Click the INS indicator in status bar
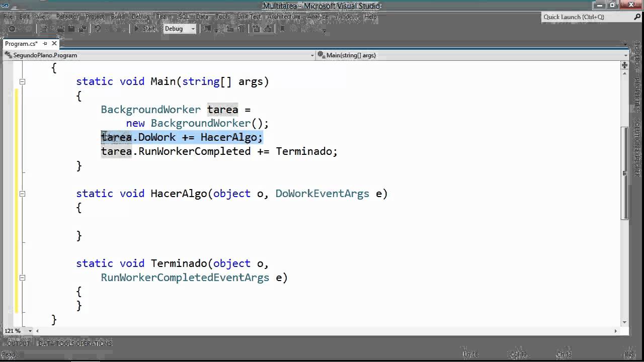 click(x=629, y=354)
